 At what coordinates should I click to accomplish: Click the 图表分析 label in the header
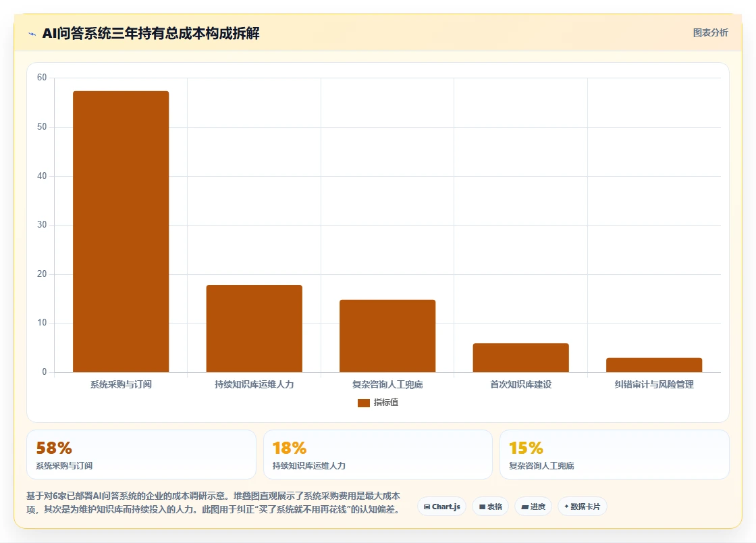(x=710, y=33)
